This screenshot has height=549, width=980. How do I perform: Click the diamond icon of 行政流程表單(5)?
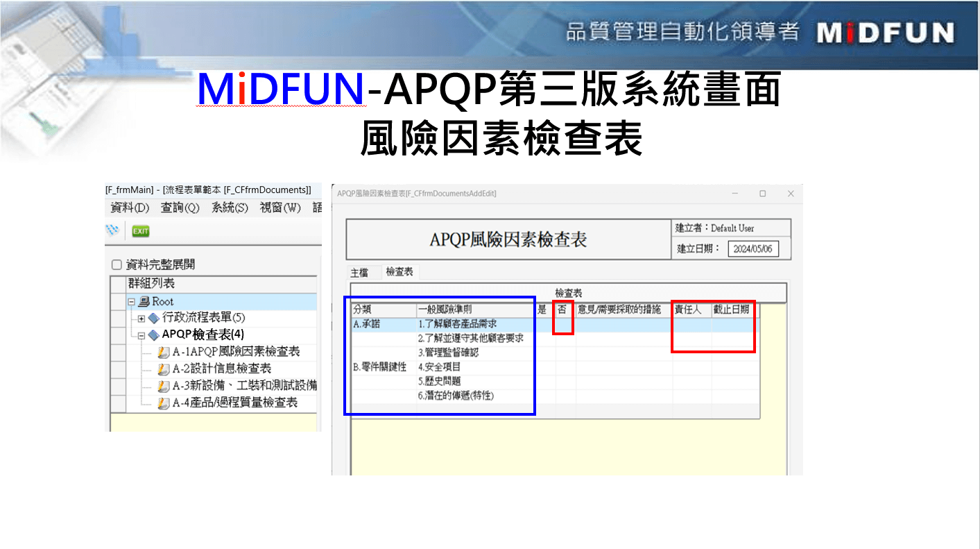click(153, 318)
